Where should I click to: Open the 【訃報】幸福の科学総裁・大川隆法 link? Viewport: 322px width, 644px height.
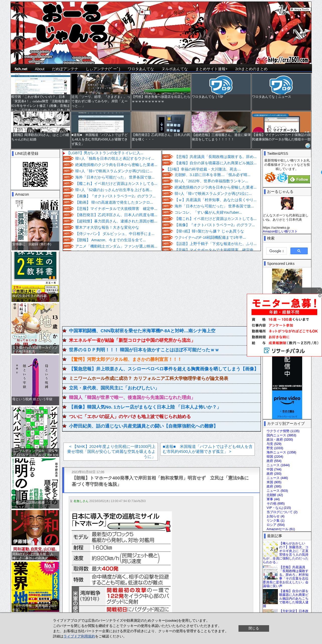[x=203, y=169]
